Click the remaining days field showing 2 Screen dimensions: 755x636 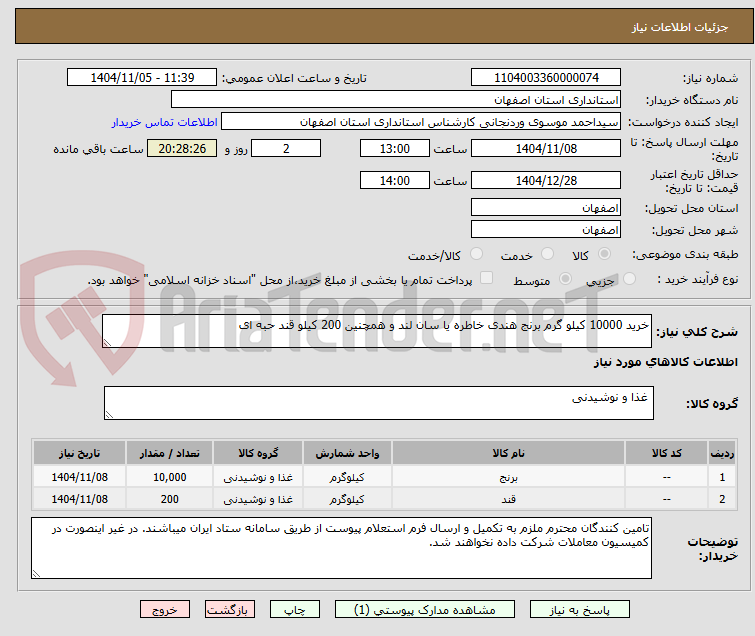286,148
